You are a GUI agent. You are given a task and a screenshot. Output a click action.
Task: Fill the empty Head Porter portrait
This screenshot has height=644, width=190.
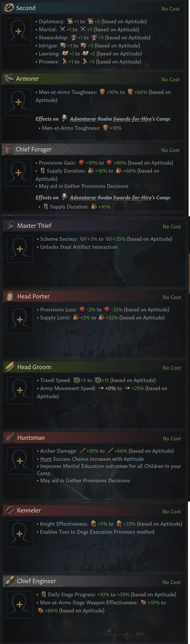(20, 319)
